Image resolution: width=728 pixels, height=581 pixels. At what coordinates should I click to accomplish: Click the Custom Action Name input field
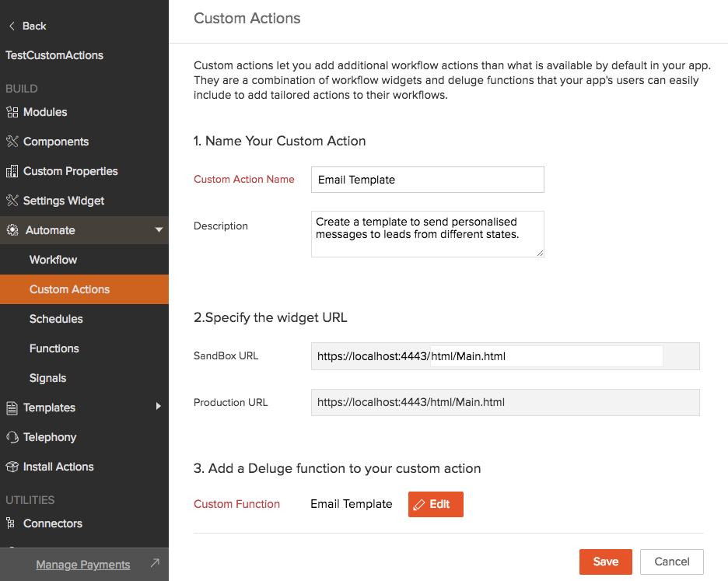coord(427,180)
